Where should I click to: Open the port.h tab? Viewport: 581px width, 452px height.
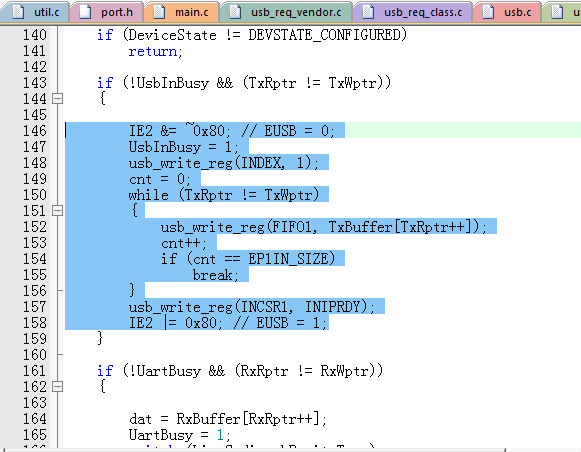107,12
